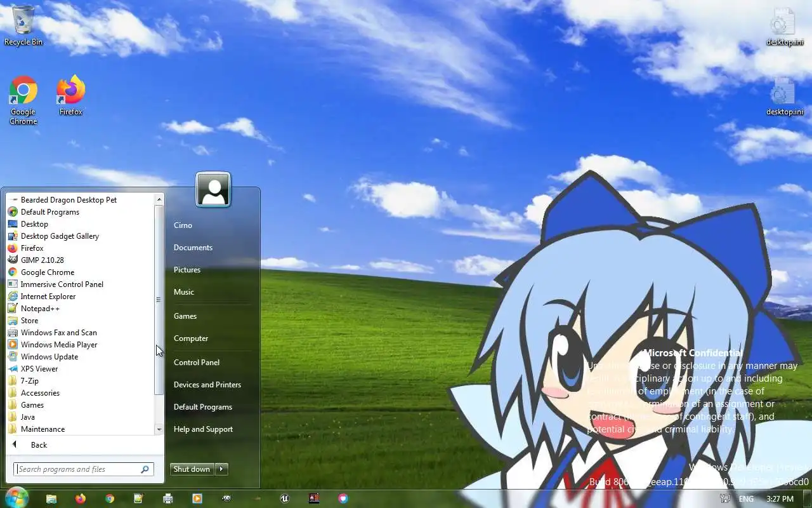
Task: Expand the 7-Zip folder
Action: (80, 381)
